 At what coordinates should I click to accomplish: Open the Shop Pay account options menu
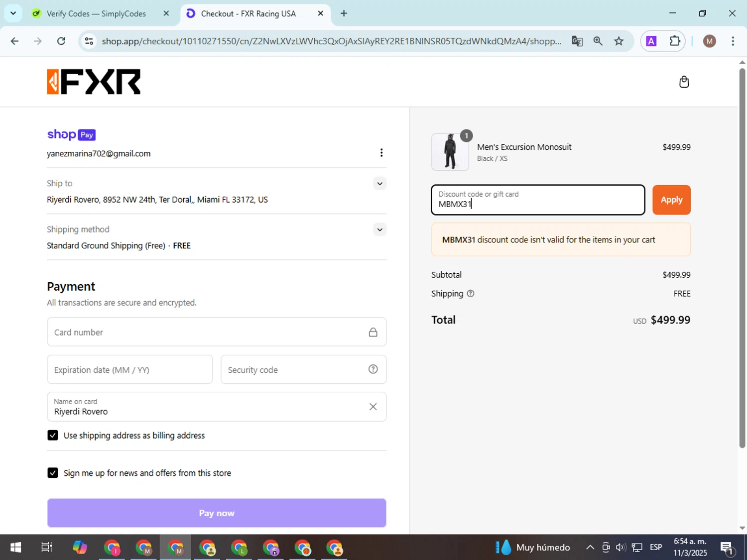(x=381, y=153)
